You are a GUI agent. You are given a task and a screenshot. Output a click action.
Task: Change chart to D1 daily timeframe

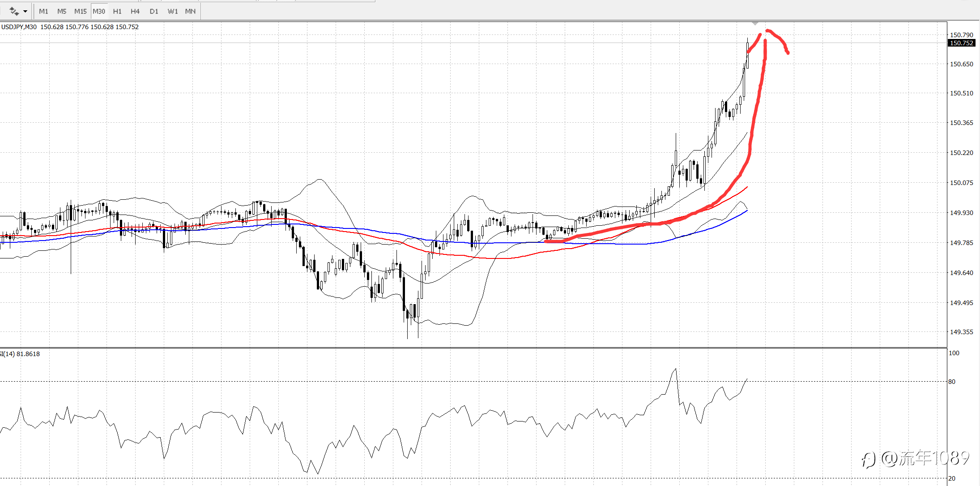pyautogui.click(x=154, y=11)
